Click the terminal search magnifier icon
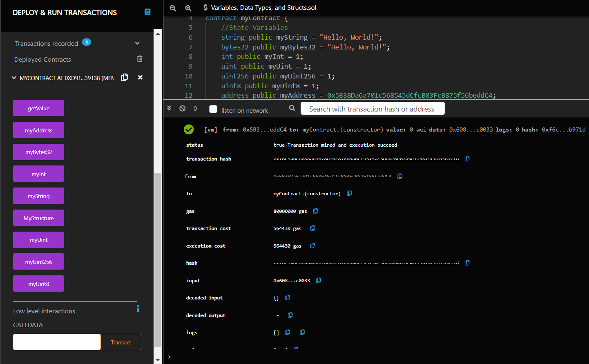This screenshot has height=364, width=589. coord(292,108)
